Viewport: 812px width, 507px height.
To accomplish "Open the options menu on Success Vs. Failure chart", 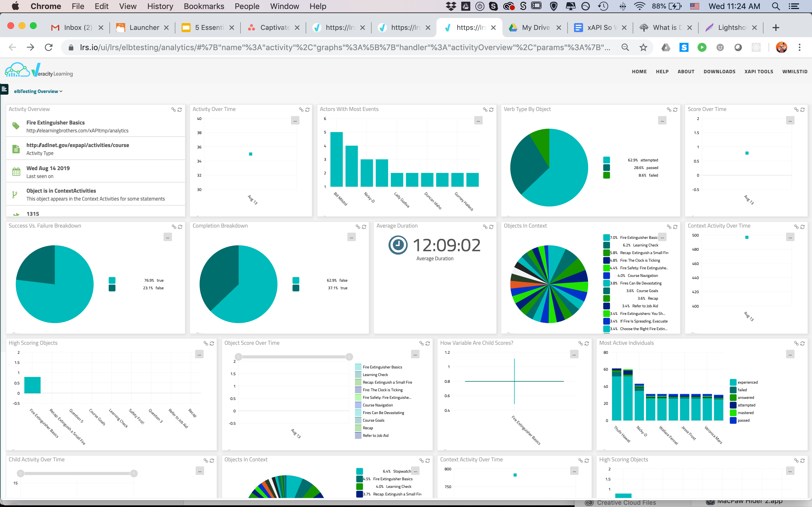I will coord(167,237).
